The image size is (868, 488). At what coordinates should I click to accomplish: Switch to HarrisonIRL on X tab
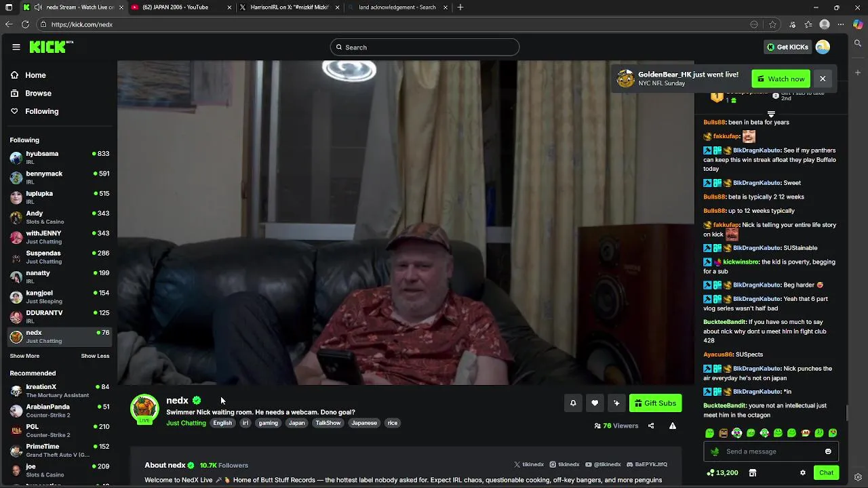click(x=290, y=7)
